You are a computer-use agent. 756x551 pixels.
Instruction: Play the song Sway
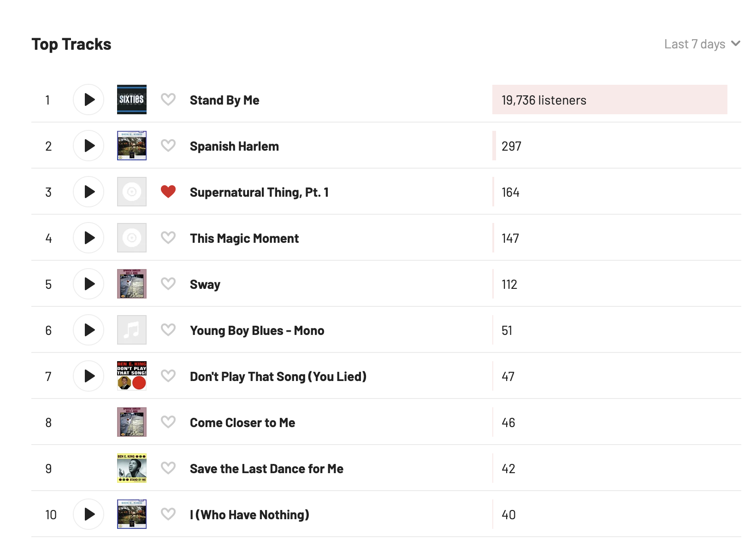click(x=89, y=284)
